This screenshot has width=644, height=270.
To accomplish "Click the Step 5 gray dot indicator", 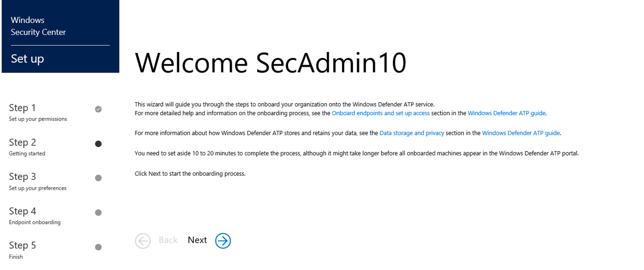I will click(98, 247).
